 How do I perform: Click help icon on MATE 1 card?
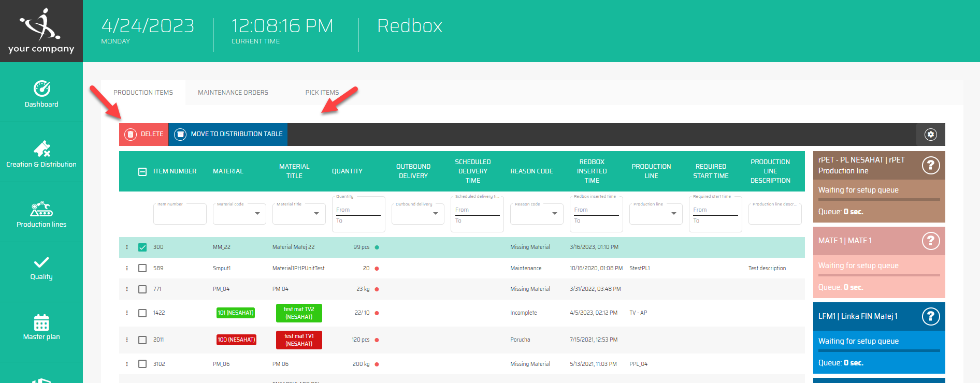click(x=930, y=241)
